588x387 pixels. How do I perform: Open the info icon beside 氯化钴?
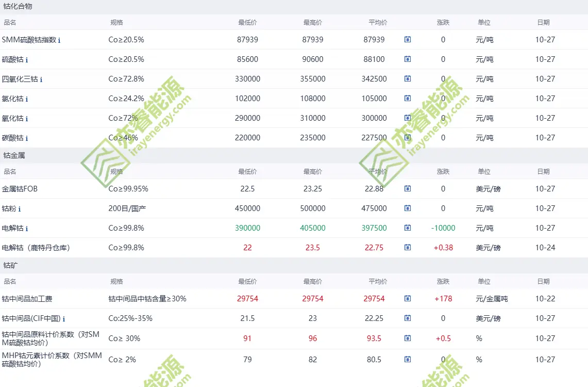[x=27, y=99]
